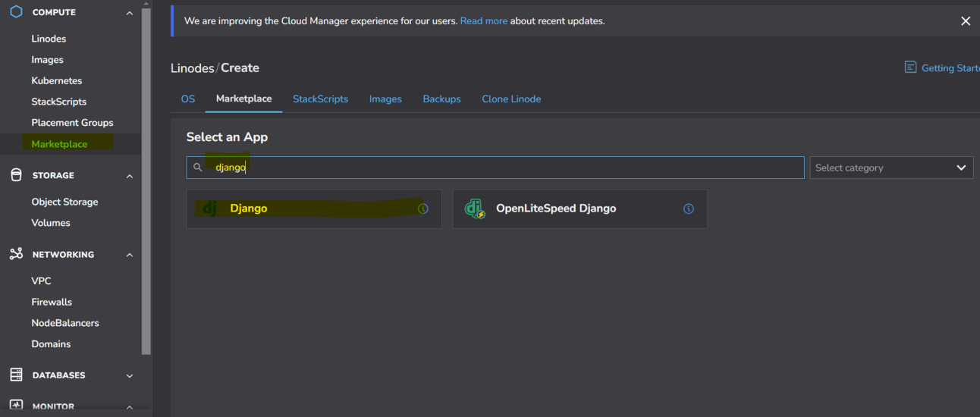The width and height of the screenshot is (980, 417).
Task: Select the Django app card
Action: click(314, 208)
